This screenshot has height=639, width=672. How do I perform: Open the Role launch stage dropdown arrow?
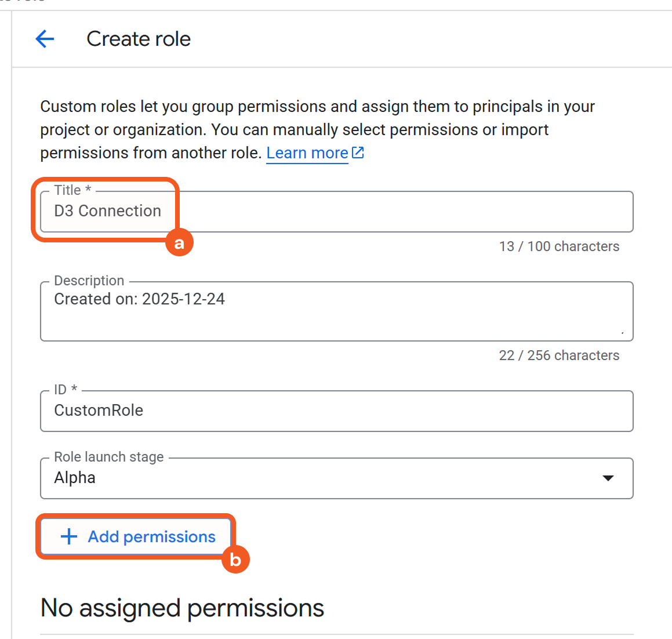[608, 478]
